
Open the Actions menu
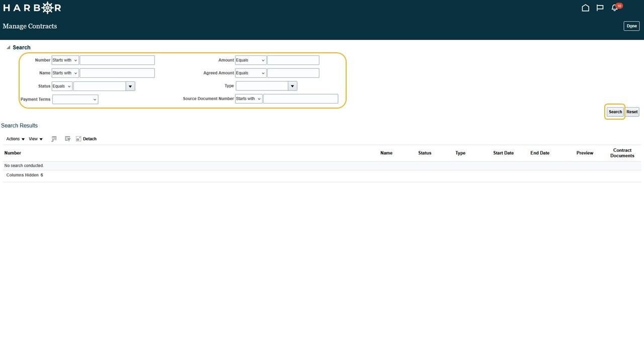(x=16, y=139)
